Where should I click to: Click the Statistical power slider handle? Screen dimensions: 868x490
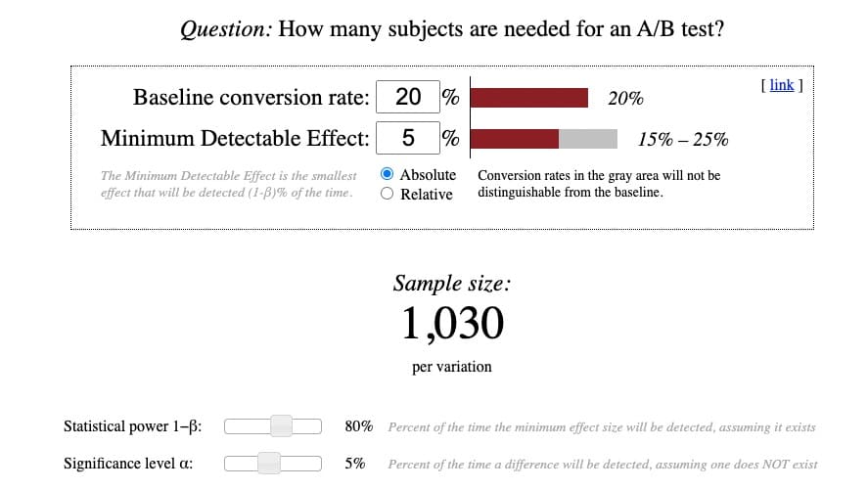coord(281,426)
